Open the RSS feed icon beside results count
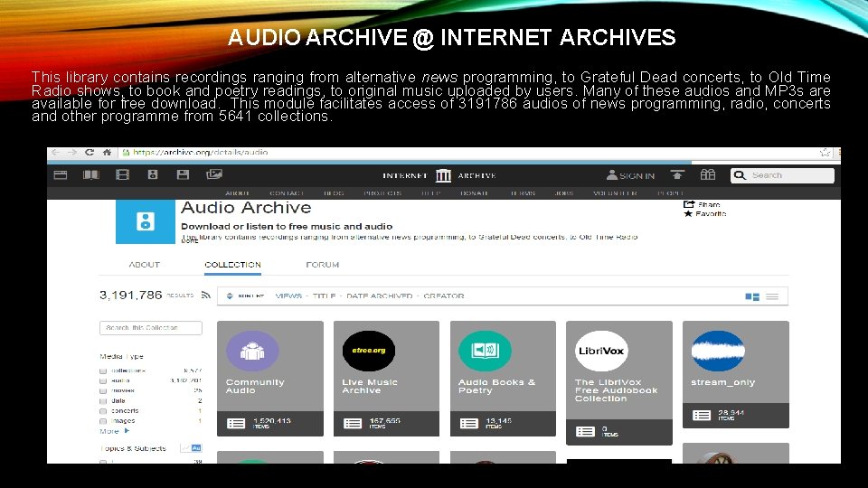The width and height of the screenshot is (868, 488). coord(206,296)
